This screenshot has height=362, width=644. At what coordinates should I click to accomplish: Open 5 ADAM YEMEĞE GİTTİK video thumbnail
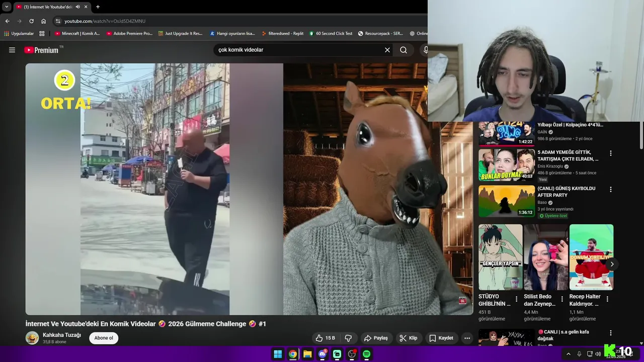pyautogui.click(x=506, y=165)
